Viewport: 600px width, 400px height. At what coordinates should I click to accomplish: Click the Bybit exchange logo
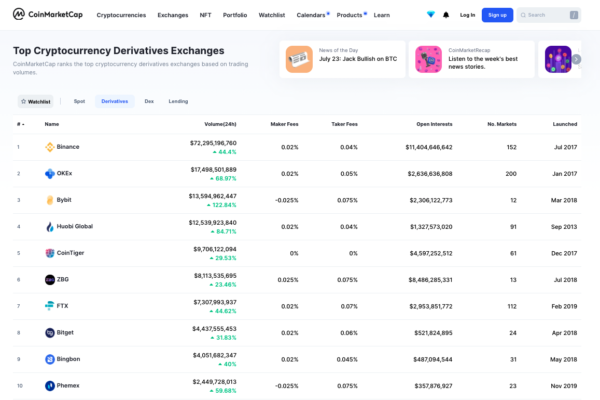pos(50,200)
